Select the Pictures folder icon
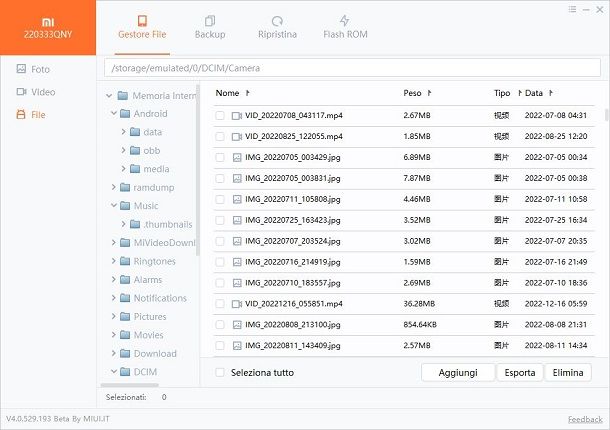This screenshot has height=430, width=610. click(x=125, y=316)
